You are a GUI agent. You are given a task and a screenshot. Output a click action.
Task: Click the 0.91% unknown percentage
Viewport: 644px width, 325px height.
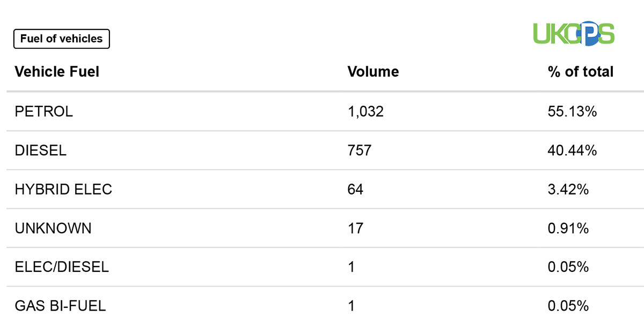[x=568, y=228]
